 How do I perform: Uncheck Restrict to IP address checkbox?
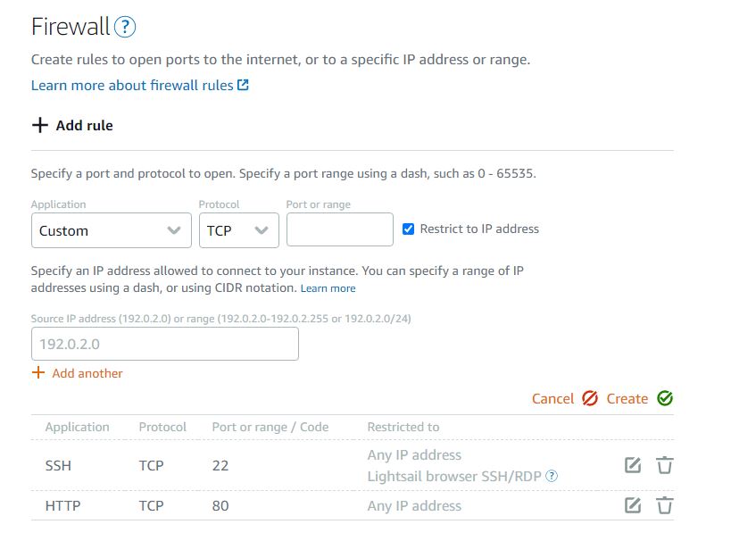tap(409, 229)
